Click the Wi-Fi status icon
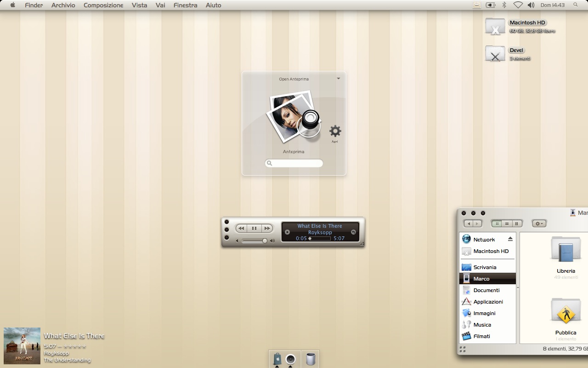Screen dimensions: 588x368 click(518, 5)
